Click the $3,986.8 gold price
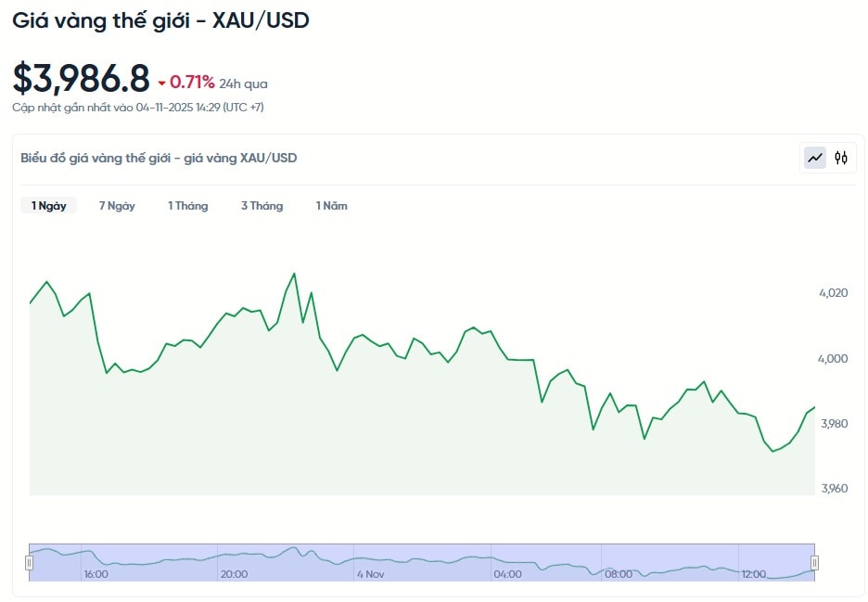Image resolution: width=868 pixels, height=602 pixels. (x=82, y=79)
